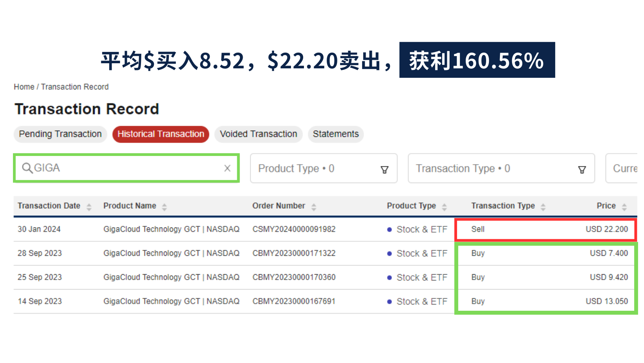Open the Product Type dropdown filter
The image size is (644, 363).
(x=324, y=168)
